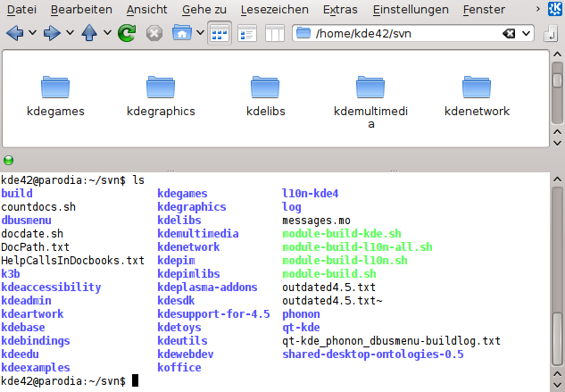Click the Forward navigation arrow
This screenshot has width=565, height=392.
pos(52,34)
